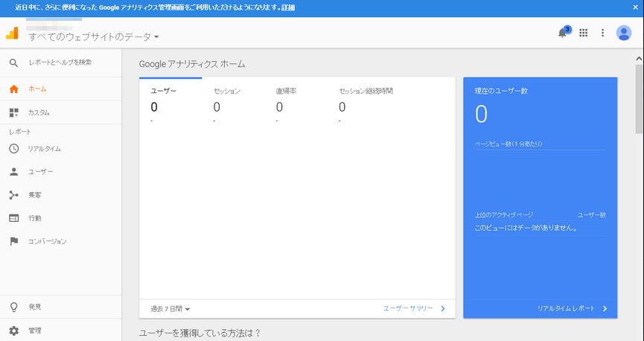Open the notifications bell icon
Screen dimensions: 644x341
[x=562, y=33]
